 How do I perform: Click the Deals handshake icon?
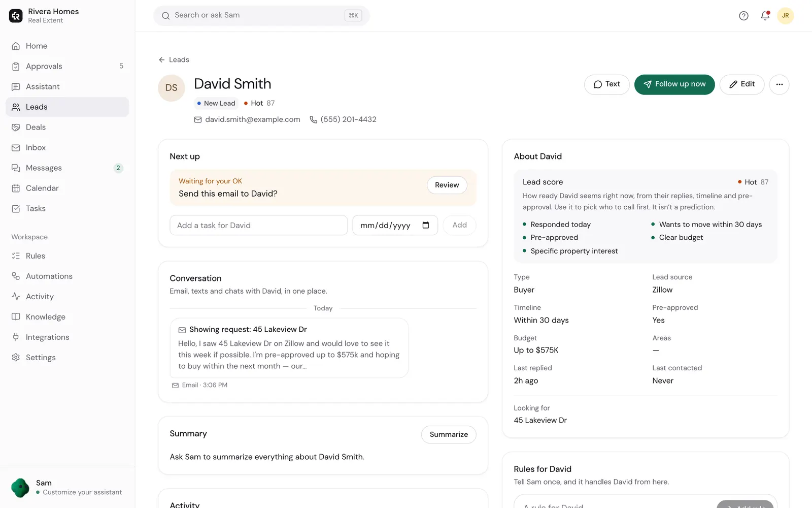[x=16, y=128]
